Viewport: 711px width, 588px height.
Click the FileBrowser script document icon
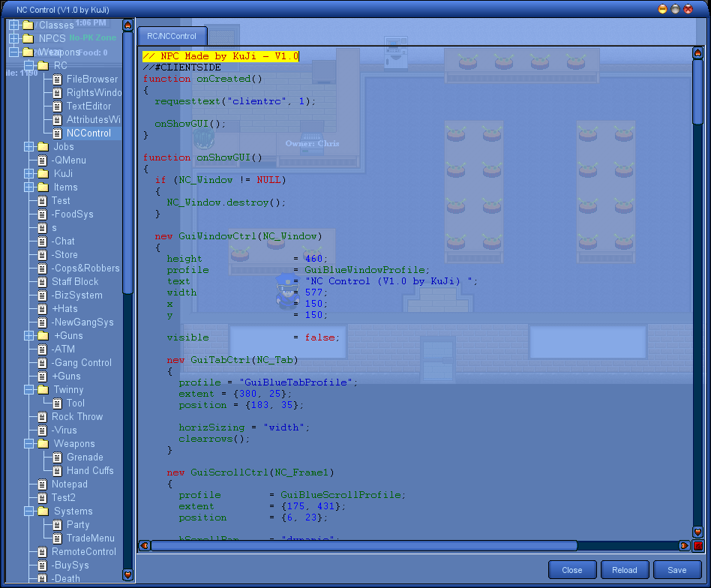(x=57, y=79)
